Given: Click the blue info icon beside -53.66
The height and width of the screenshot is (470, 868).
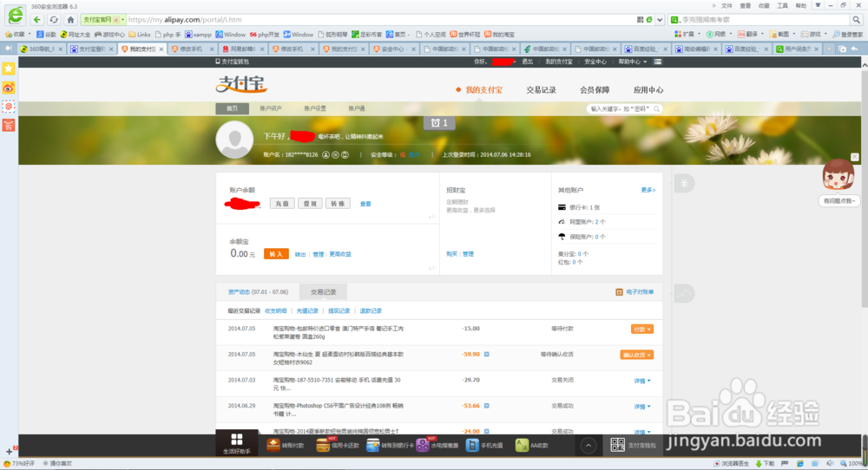Looking at the screenshot, I should [x=487, y=406].
